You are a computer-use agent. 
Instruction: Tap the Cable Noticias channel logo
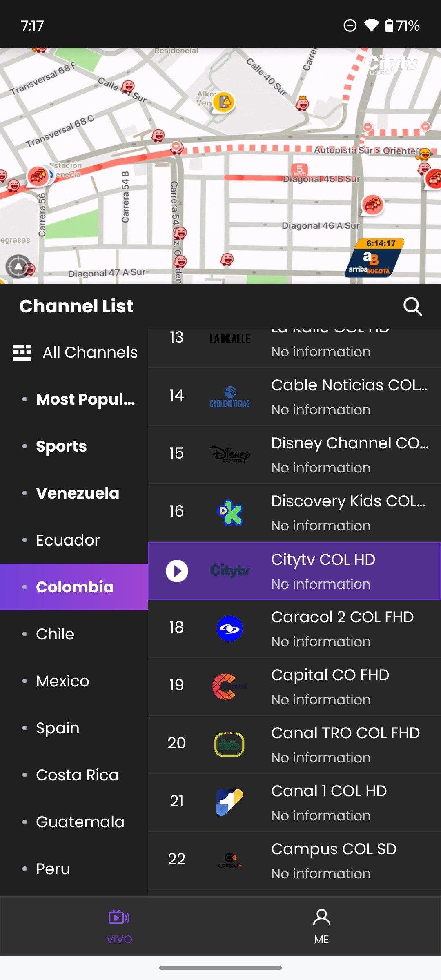pyautogui.click(x=229, y=397)
